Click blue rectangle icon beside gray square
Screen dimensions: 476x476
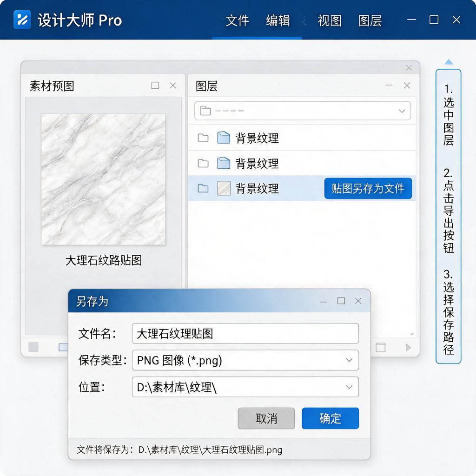(x=63, y=347)
